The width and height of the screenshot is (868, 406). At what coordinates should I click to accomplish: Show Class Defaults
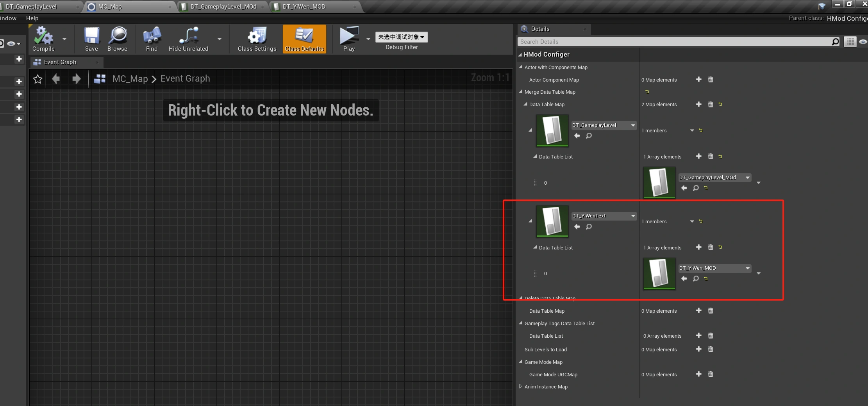[304, 39]
